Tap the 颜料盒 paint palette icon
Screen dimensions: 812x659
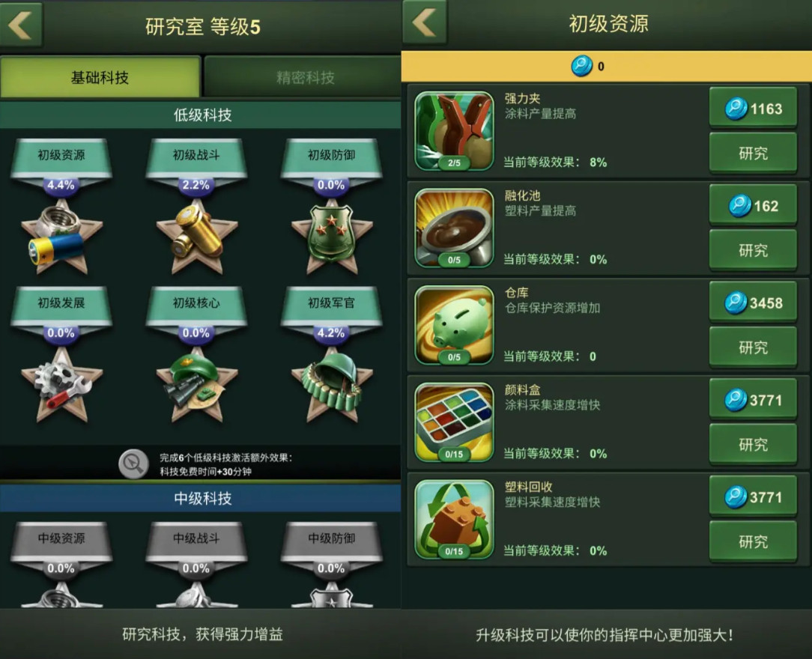[x=454, y=422]
